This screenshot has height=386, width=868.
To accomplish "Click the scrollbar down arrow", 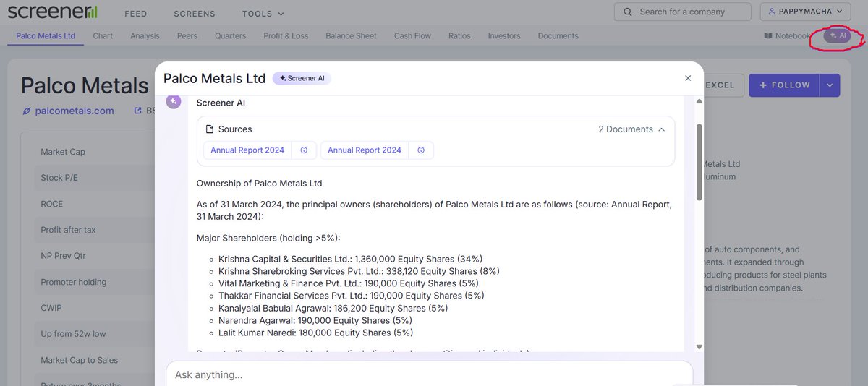I will click(x=699, y=346).
